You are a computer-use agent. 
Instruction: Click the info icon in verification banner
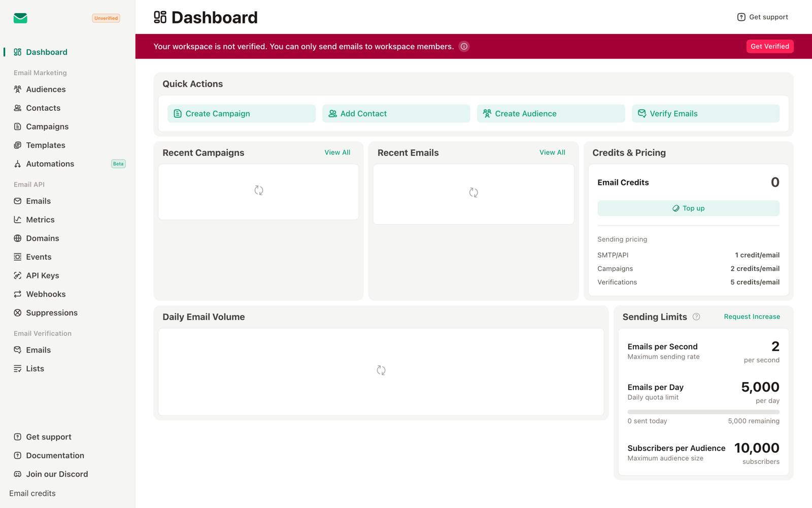coord(464,46)
